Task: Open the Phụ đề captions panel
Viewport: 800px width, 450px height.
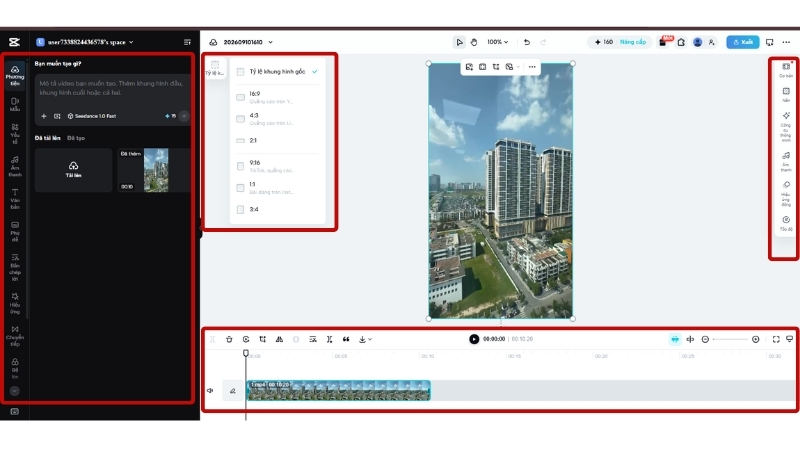Action: (15, 232)
